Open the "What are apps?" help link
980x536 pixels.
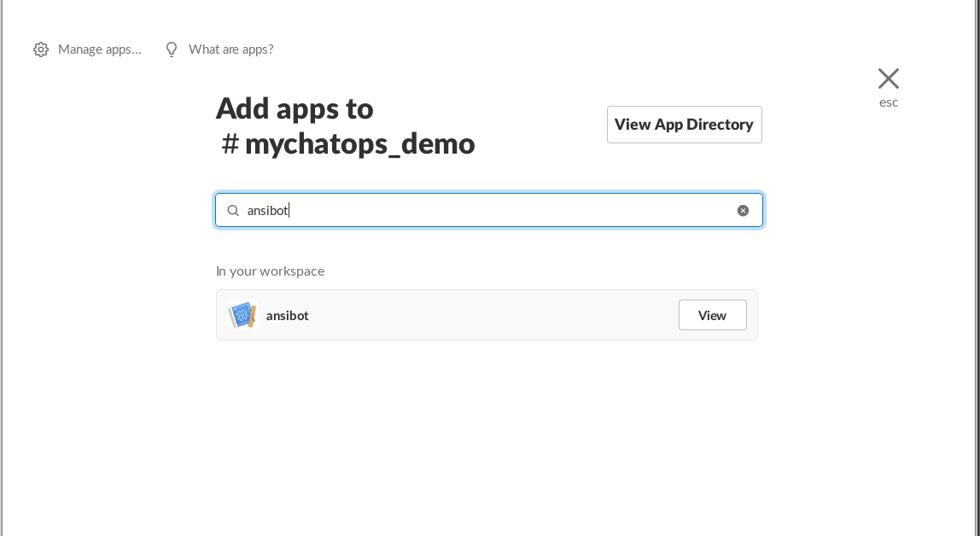click(230, 50)
